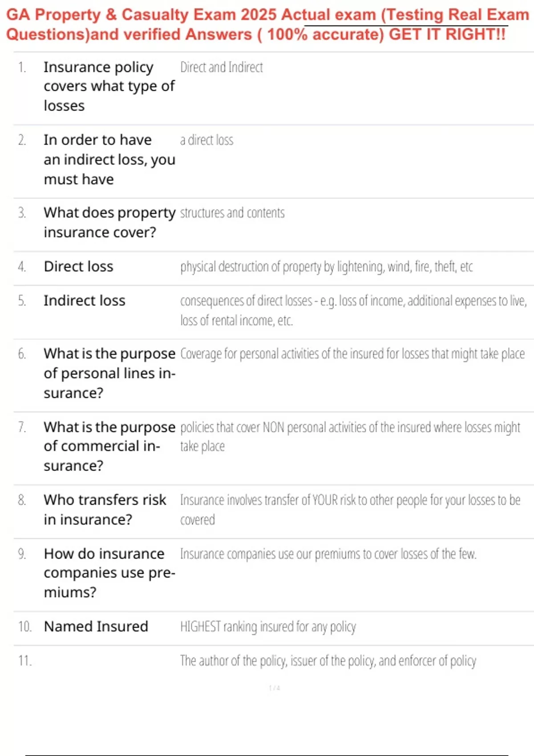Click the consequences of direct losses definition
Screen dimensions: 534x756
pyautogui.click(x=353, y=310)
